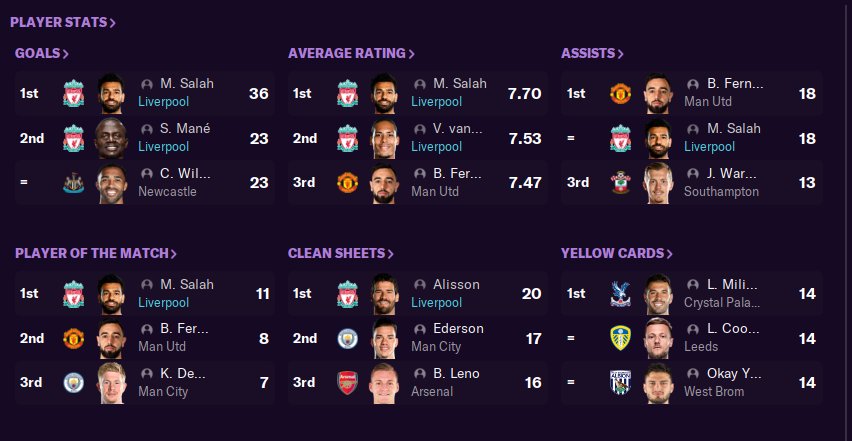This screenshot has height=441, width=852.
Task: Click K. De Bruyne's face portrait
Action: [x=111, y=383]
